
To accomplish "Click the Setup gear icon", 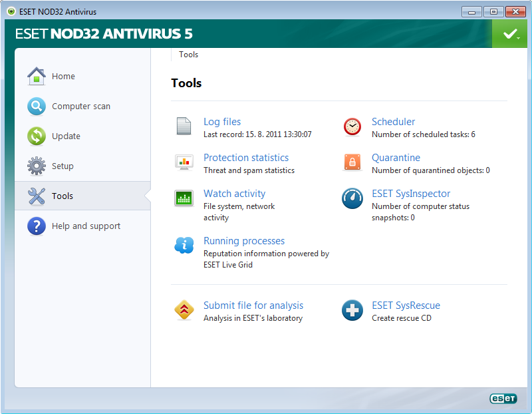I will pos(37,166).
